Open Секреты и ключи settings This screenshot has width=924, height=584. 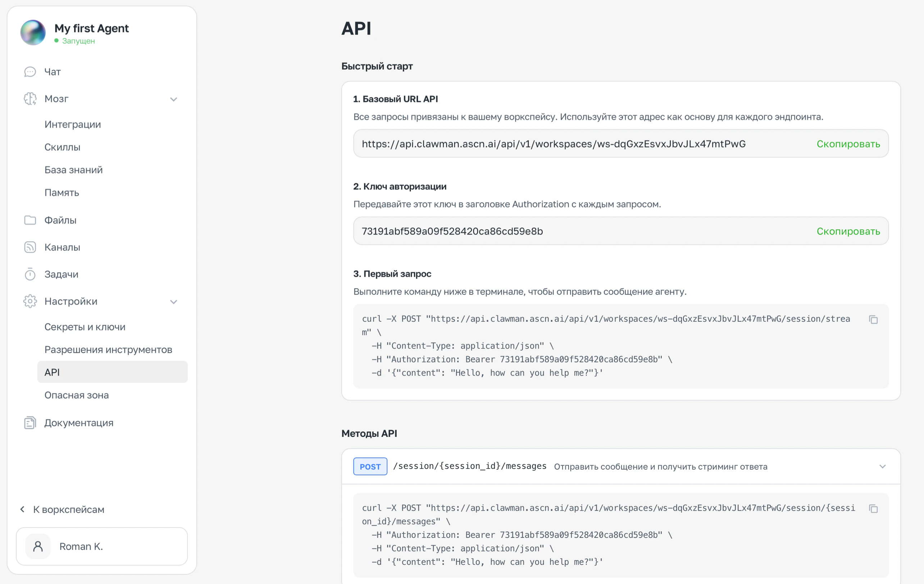(x=85, y=327)
